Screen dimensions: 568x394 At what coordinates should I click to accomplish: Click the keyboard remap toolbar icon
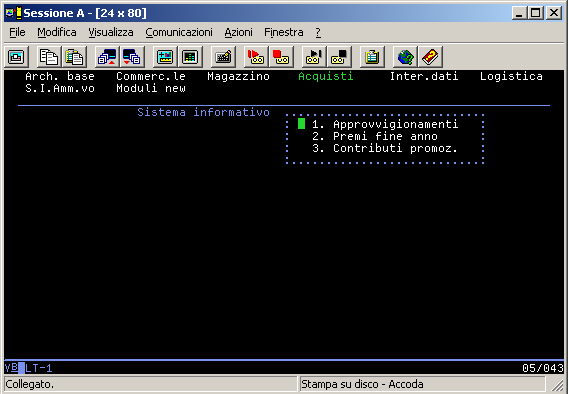point(223,57)
